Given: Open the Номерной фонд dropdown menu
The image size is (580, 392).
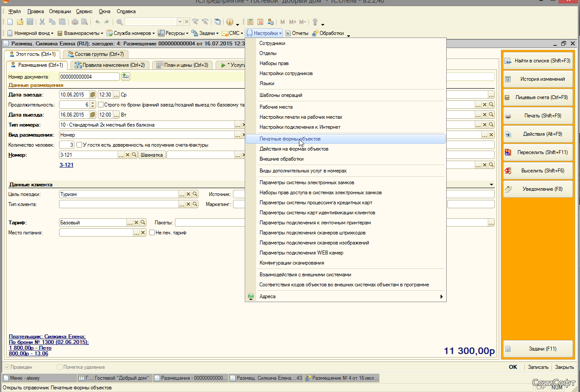Looking at the screenshot, I should click(x=30, y=33).
